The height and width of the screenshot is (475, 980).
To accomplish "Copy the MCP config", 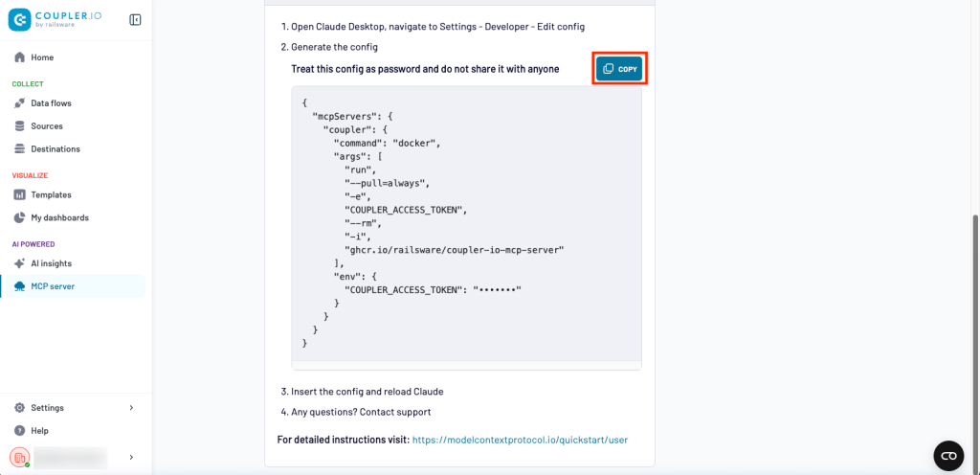I will pyautogui.click(x=619, y=69).
